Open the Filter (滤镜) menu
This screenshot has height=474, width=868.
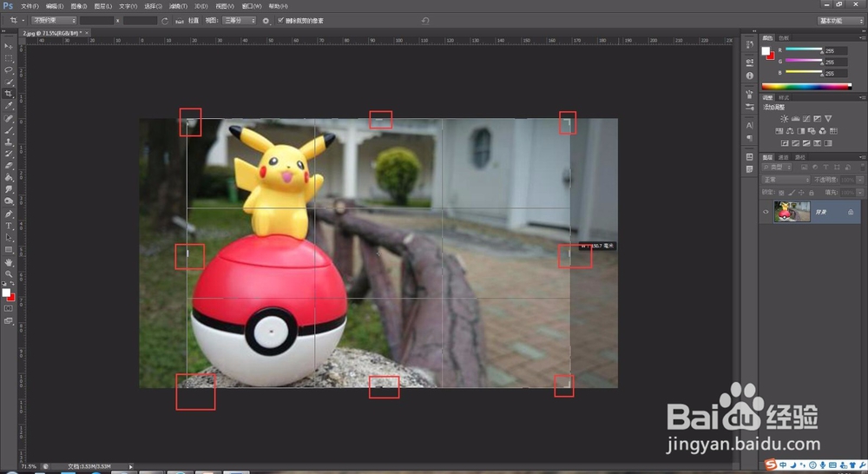[178, 6]
